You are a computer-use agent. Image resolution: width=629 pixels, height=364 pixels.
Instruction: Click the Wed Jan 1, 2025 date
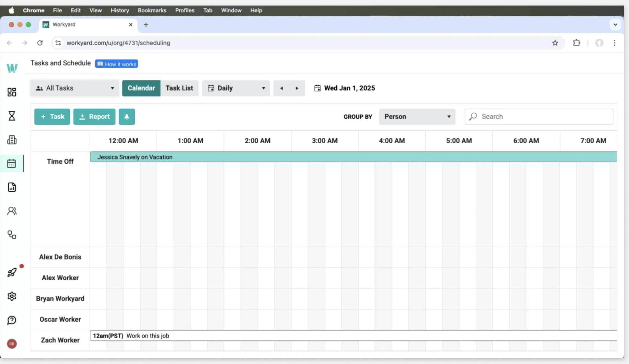[x=349, y=88]
